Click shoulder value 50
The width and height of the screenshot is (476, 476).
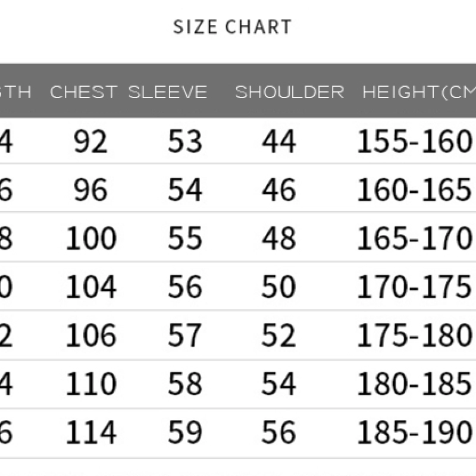click(x=278, y=286)
